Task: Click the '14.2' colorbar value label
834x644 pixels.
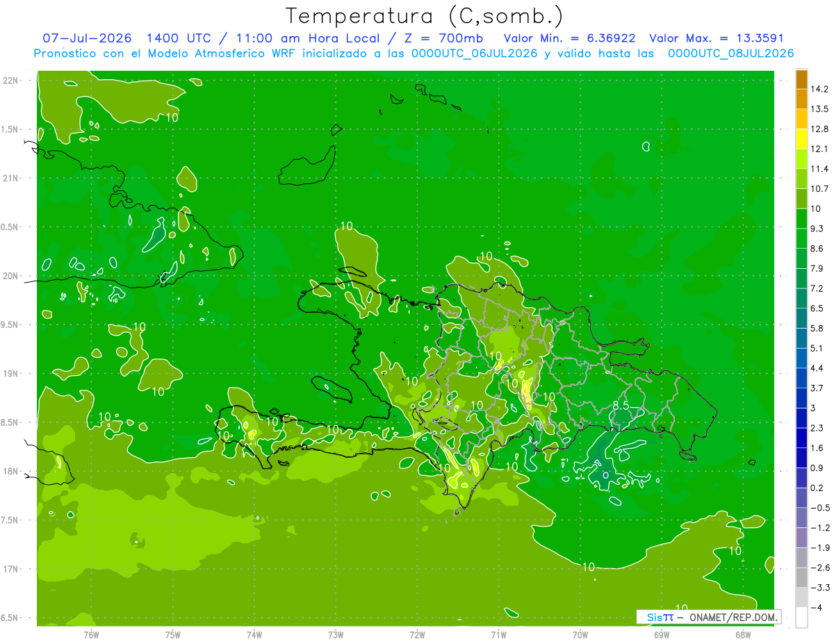Action: point(818,89)
